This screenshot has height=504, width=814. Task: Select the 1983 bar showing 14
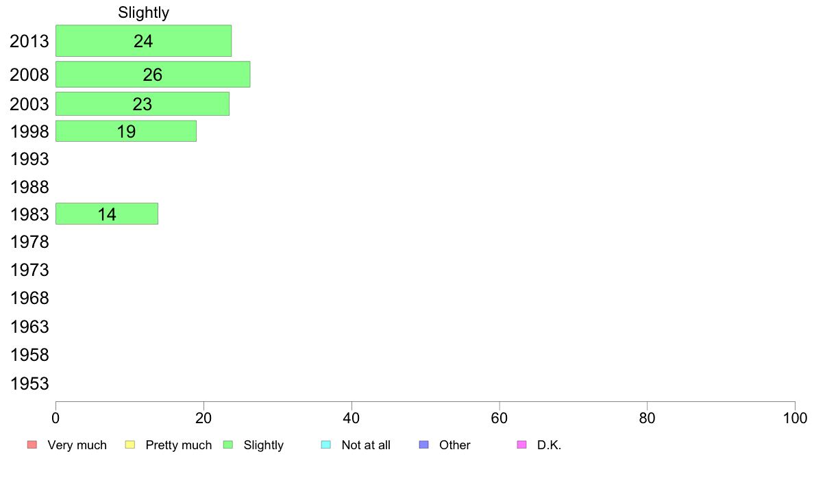tap(106, 214)
